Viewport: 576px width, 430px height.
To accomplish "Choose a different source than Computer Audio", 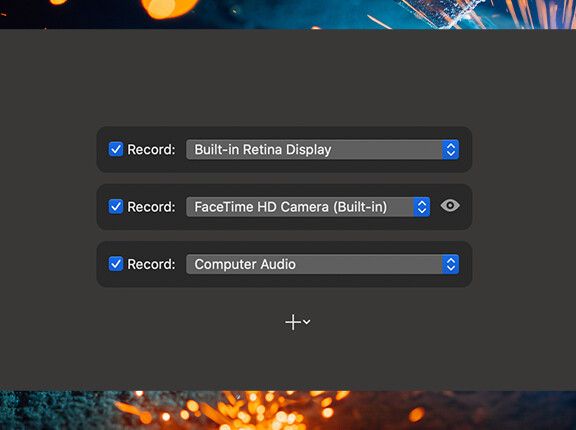I will click(323, 264).
